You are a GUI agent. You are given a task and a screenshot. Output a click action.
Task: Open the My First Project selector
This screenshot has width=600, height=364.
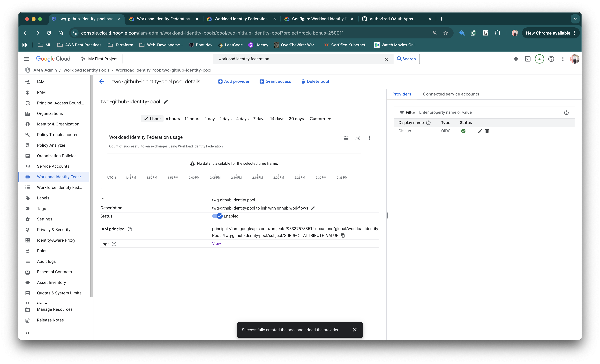(x=100, y=59)
